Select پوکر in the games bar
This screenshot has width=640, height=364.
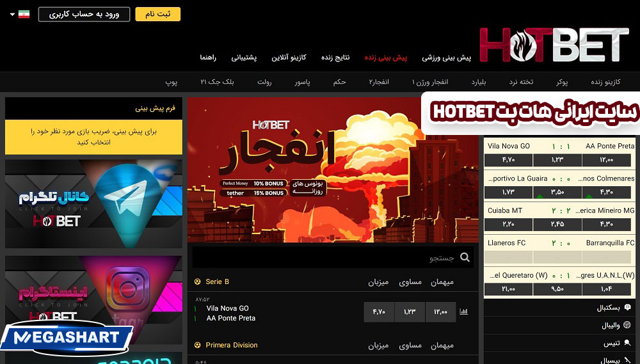[x=562, y=82]
